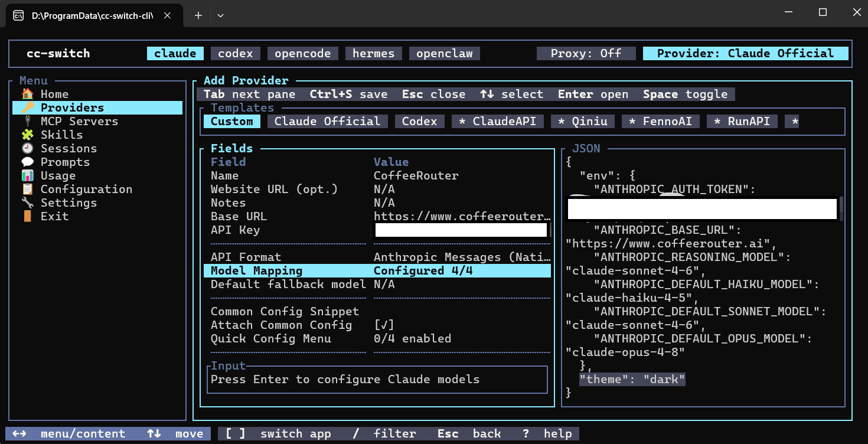Viewport: 868px width, 444px height.
Task: Select the Website URL (opt.) field row
Action: pyautogui.click(x=377, y=189)
